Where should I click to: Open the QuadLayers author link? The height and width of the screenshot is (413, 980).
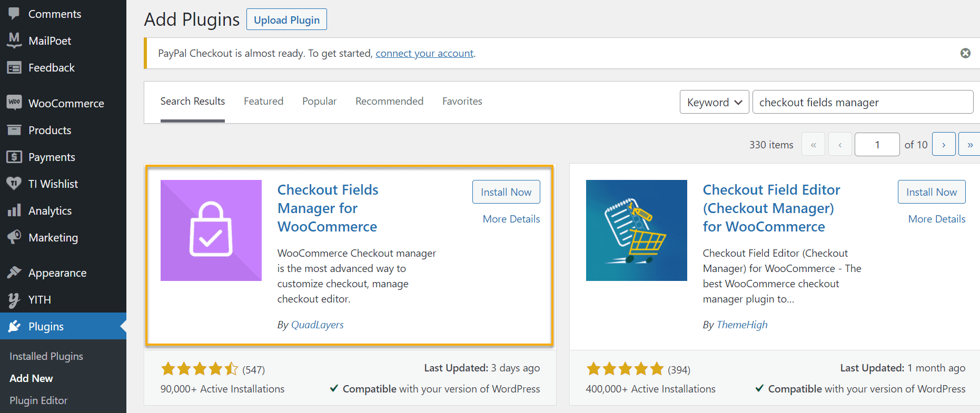[x=317, y=325]
